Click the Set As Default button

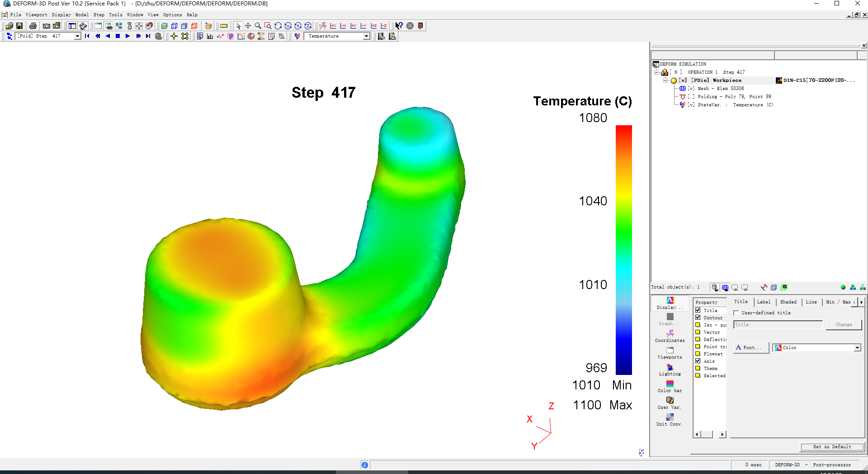pyautogui.click(x=832, y=446)
